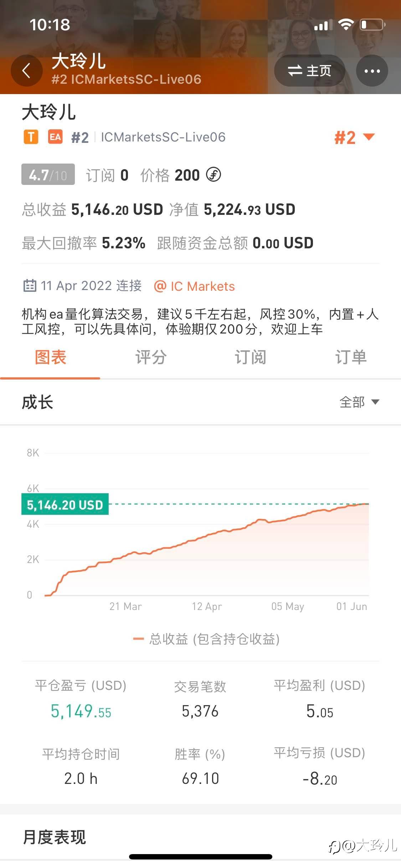Expand the #2 account selector dropdown
401x868 pixels.
click(355, 137)
